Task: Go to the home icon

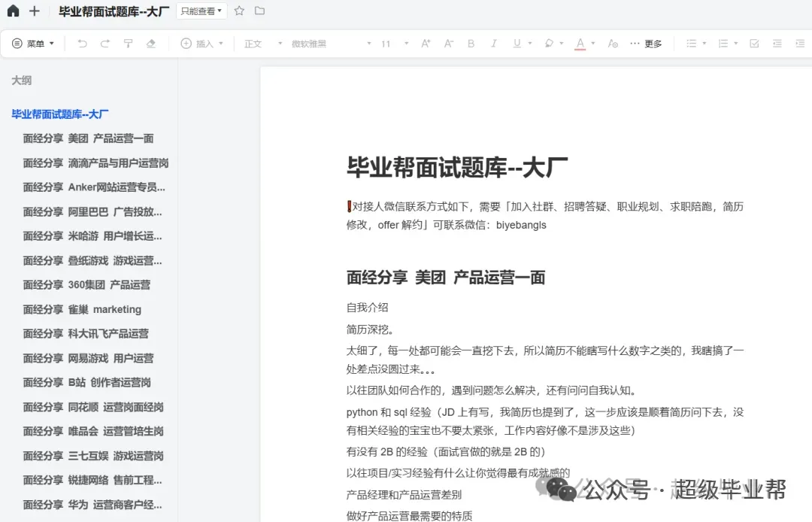Action: coord(13,11)
